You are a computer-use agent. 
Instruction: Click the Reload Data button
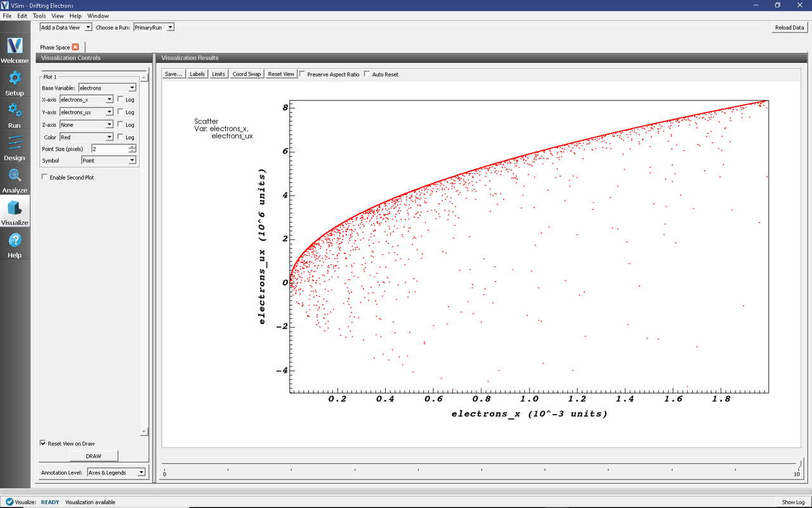(x=789, y=27)
